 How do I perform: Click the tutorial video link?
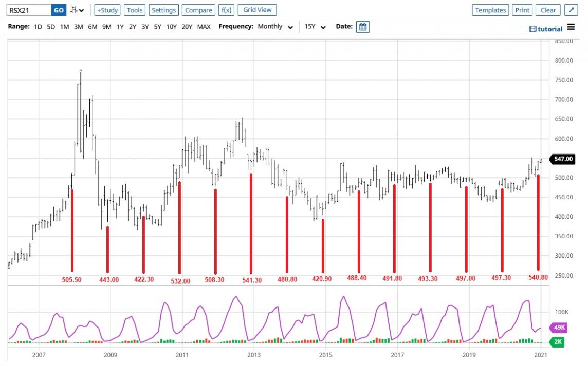tap(546, 29)
